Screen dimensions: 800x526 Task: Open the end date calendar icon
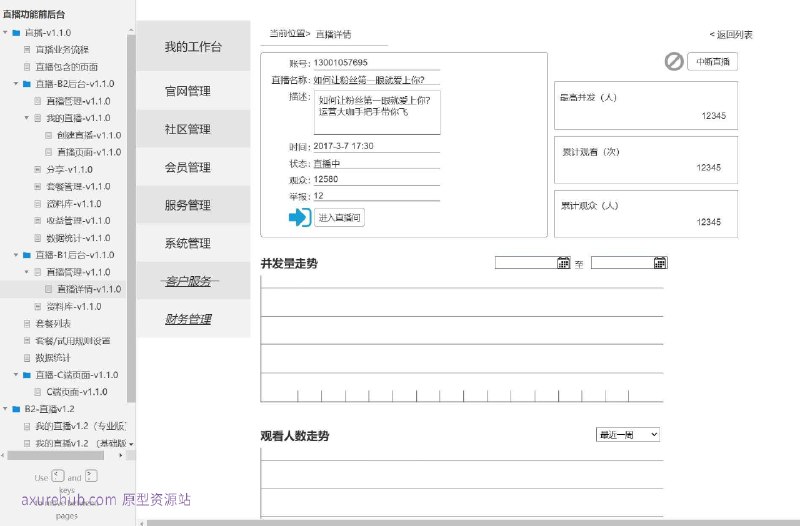tap(660, 262)
